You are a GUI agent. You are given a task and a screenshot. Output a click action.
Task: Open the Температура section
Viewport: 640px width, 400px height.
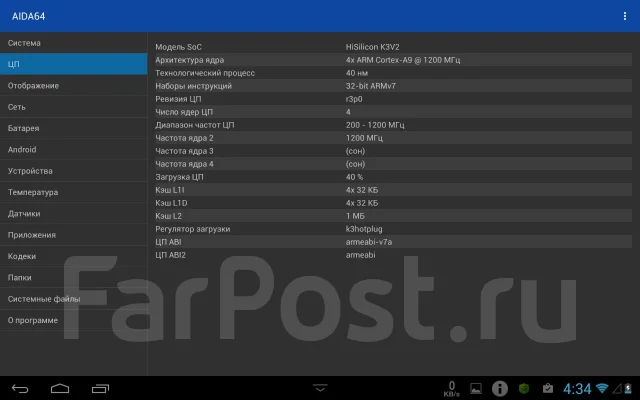(73, 192)
